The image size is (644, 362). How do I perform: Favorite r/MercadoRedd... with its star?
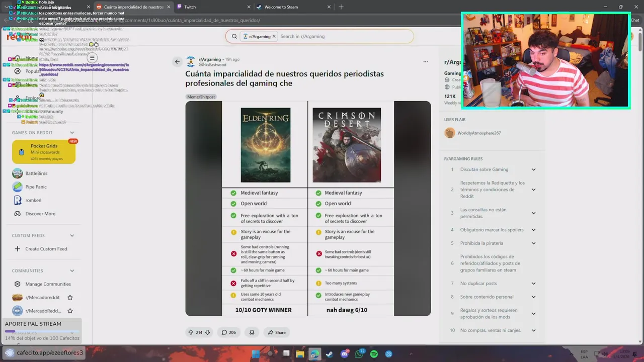click(x=70, y=311)
